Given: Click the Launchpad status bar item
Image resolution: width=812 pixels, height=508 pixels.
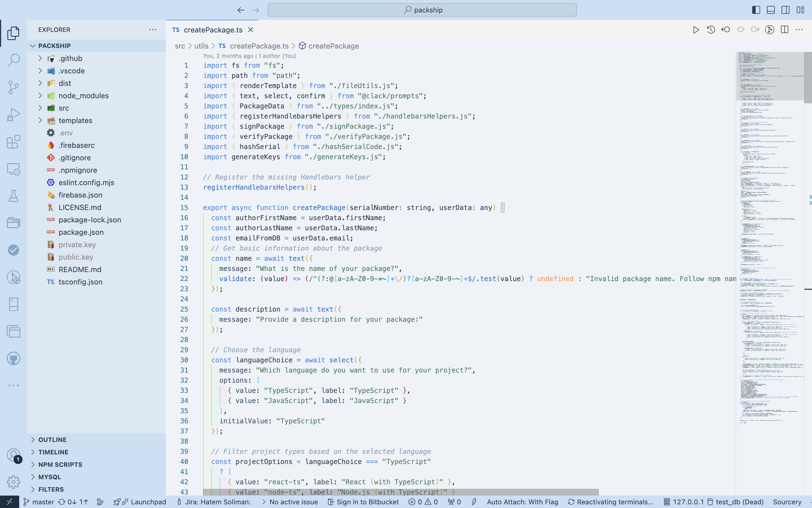Looking at the screenshot, I should point(140,502).
